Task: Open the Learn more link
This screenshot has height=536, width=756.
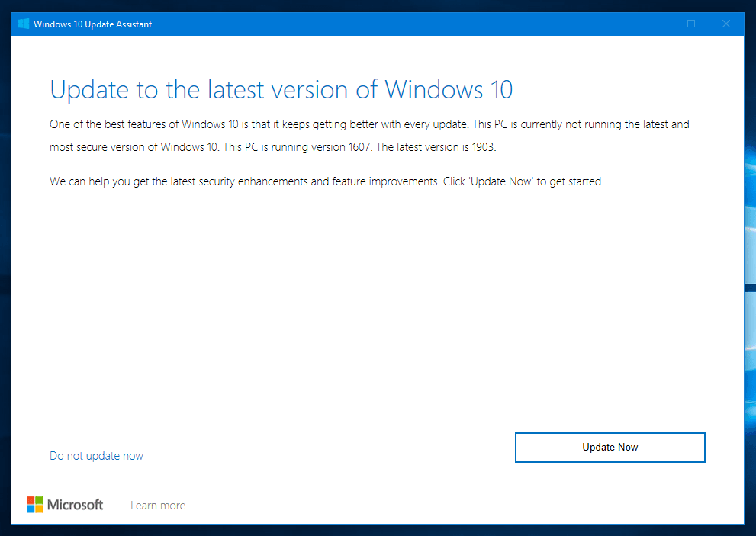Action: coord(158,506)
